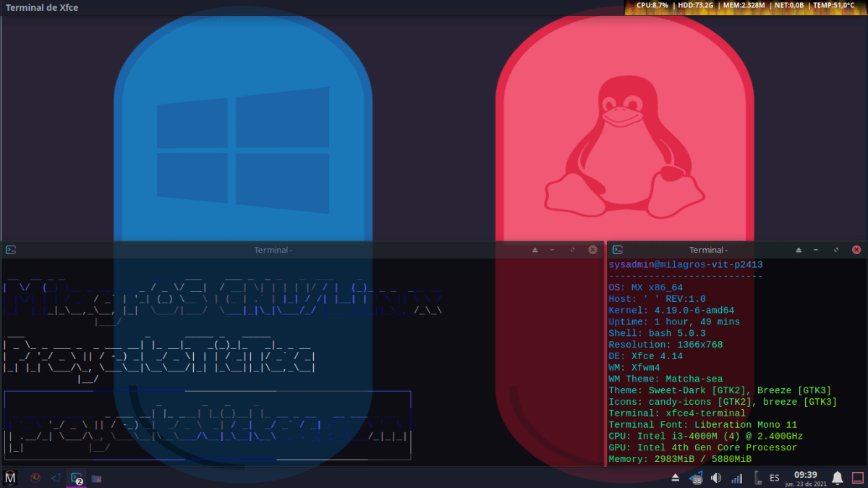Screen dimensions: 868x488
Task: Open right Terminal window menu icon
Action: 618,250
